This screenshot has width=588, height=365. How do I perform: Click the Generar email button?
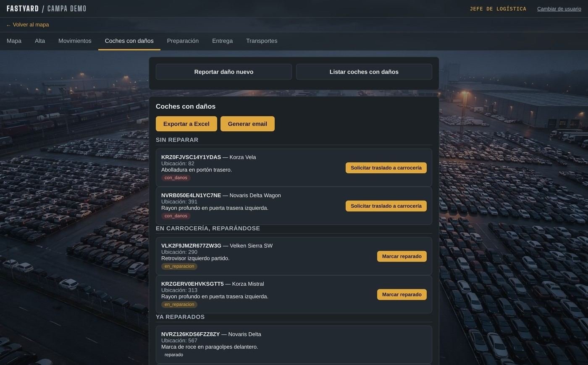click(x=247, y=124)
